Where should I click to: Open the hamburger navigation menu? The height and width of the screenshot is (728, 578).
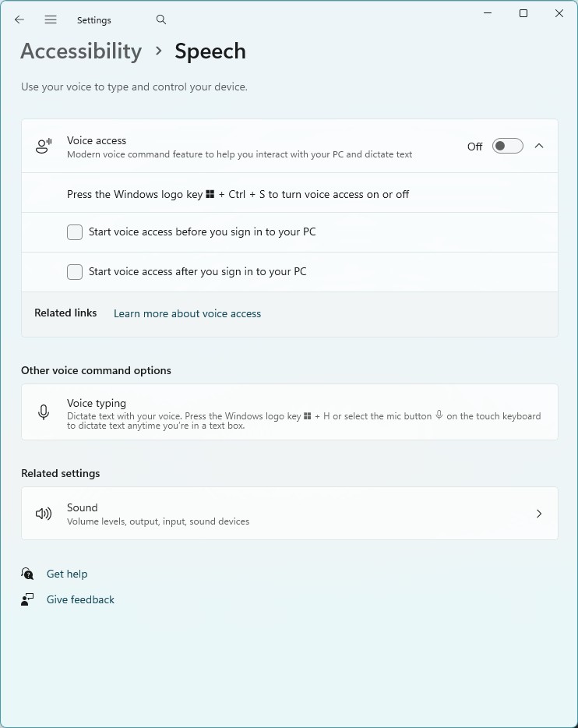[x=51, y=19]
